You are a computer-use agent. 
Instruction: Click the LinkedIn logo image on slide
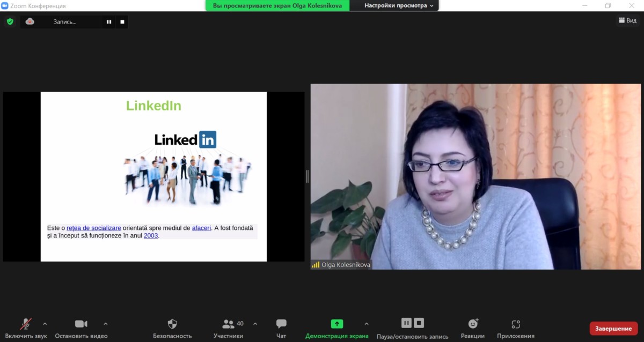185,139
